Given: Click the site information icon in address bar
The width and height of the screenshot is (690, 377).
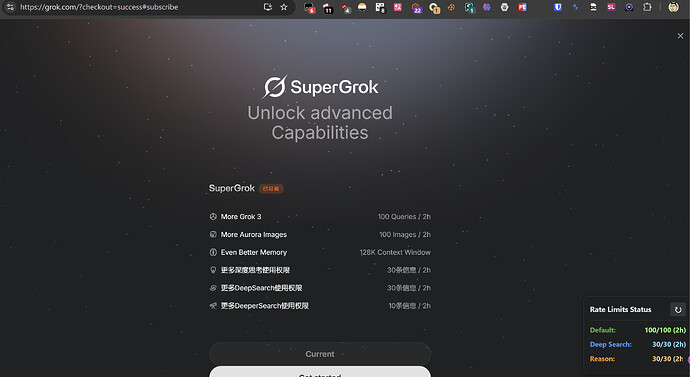Looking at the screenshot, I should 10,7.
